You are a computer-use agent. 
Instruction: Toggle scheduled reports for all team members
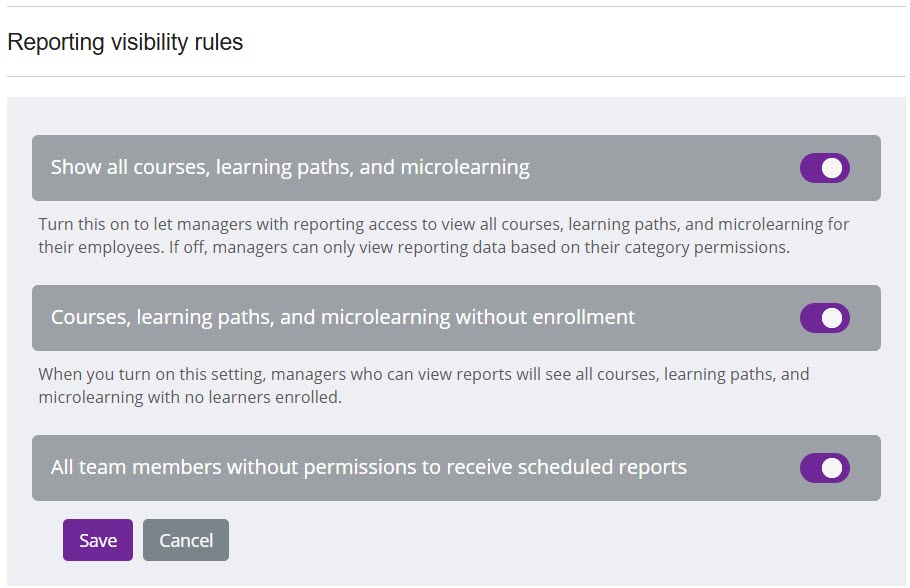[x=824, y=468]
